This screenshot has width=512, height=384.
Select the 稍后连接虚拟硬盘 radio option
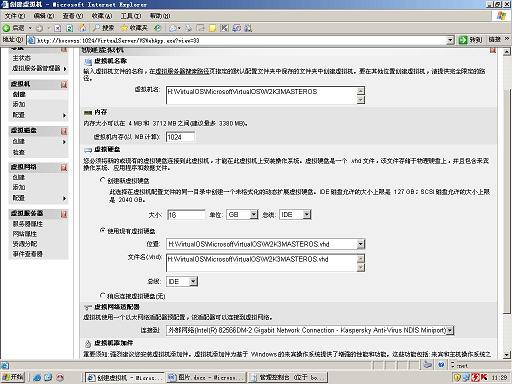103,295
